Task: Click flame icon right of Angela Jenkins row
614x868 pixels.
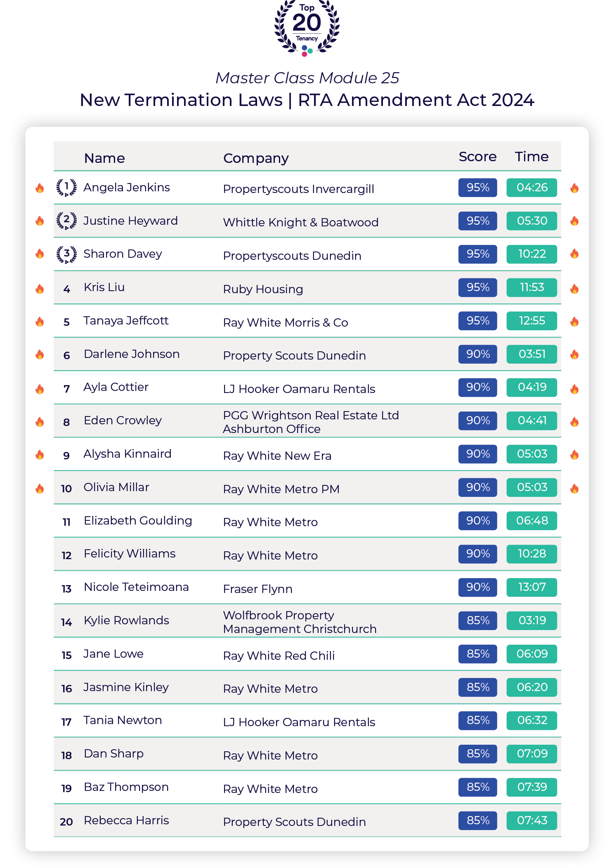Action: 574,188
